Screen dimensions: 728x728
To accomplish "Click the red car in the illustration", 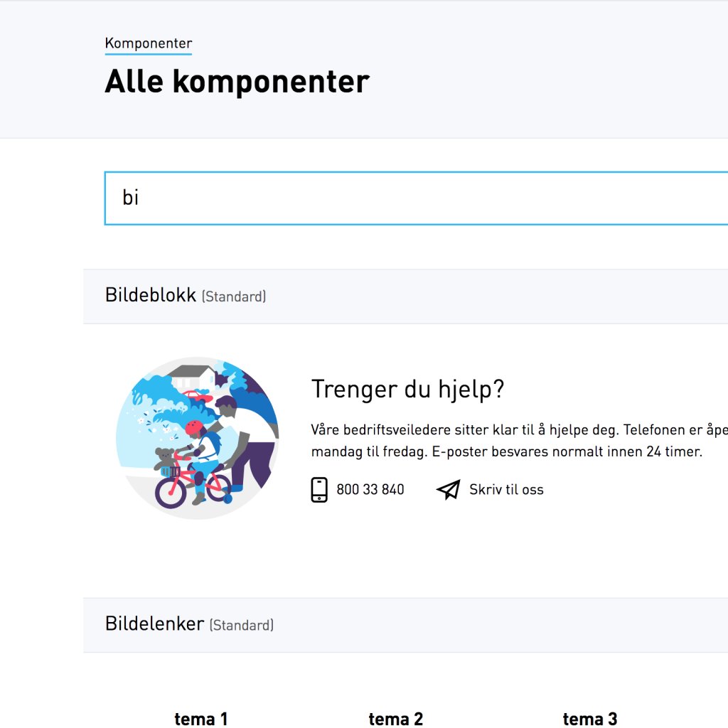I will coord(196,395).
